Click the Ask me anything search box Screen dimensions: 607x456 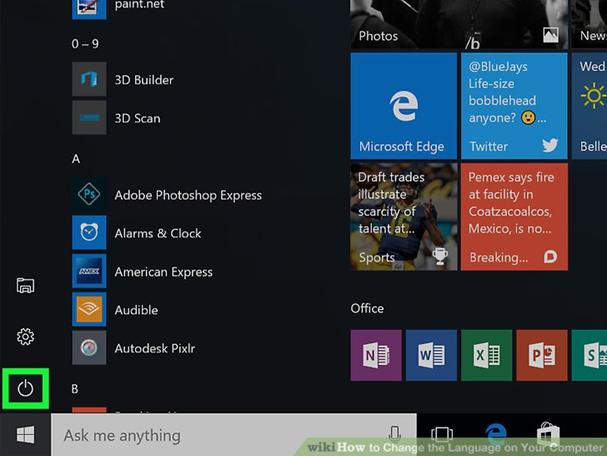click(x=234, y=435)
